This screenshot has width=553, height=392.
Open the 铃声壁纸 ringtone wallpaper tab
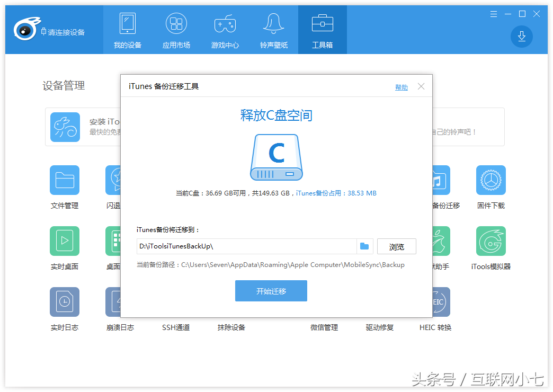274,30
